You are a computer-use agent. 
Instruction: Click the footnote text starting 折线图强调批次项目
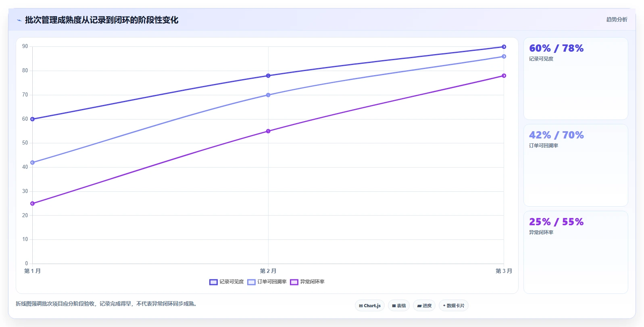pyautogui.click(x=107, y=304)
